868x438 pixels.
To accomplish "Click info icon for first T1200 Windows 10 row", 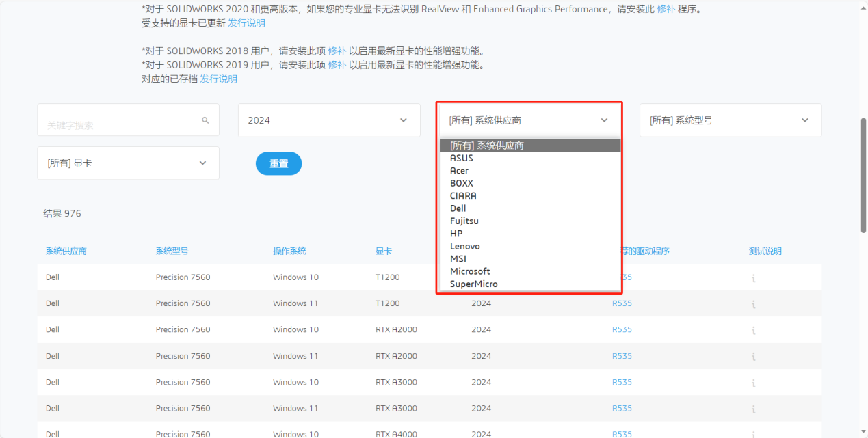I will click(x=753, y=277).
